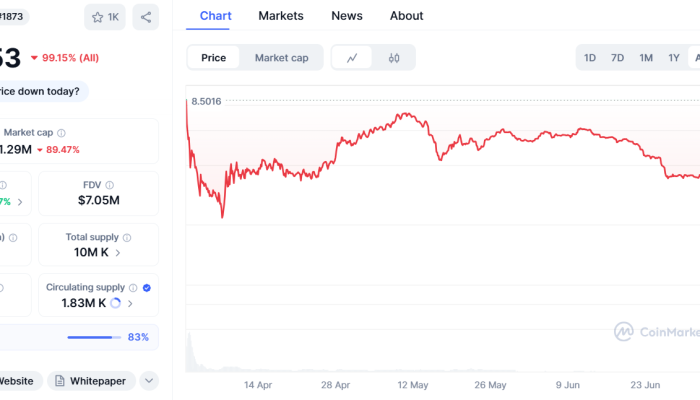Image resolution: width=700 pixels, height=400 pixels.
Task: Expand Circulating supply 1.83M K details
Action: [131, 303]
